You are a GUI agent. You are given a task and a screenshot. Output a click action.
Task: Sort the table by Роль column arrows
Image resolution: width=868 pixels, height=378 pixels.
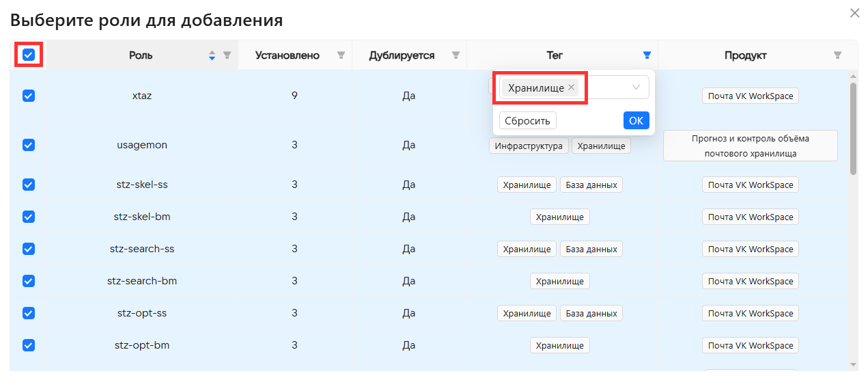pyautogui.click(x=212, y=55)
